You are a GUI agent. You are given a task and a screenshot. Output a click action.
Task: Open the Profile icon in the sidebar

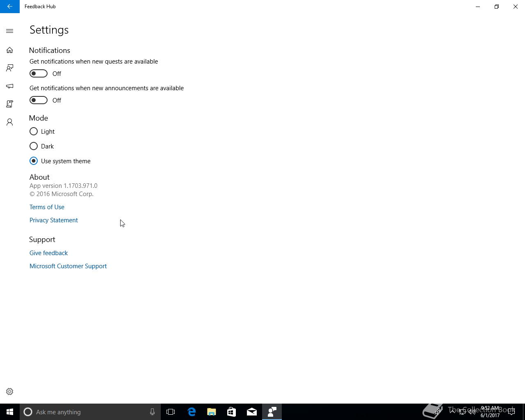[x=10, y=122]
